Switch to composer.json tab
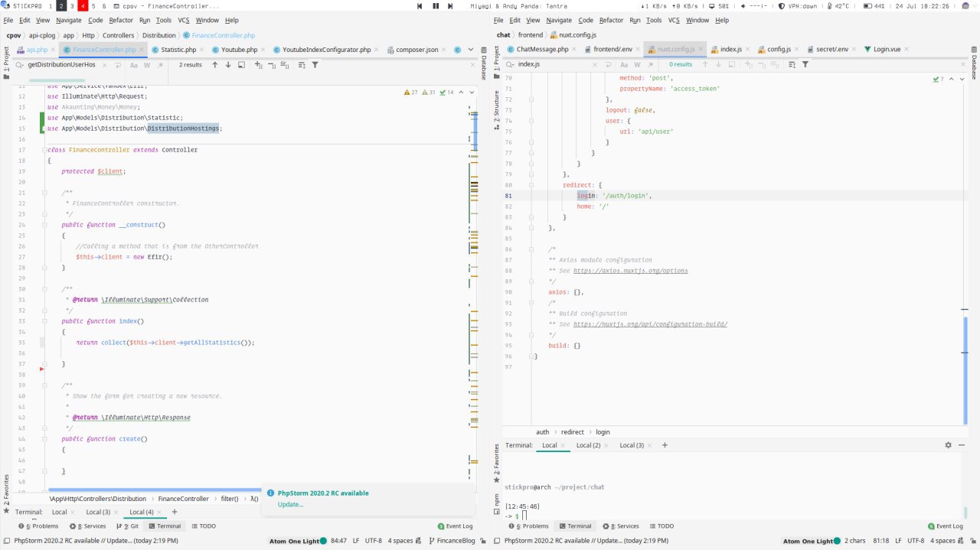The width and height of the screenshot is (980, 550). tap(417, 49)
